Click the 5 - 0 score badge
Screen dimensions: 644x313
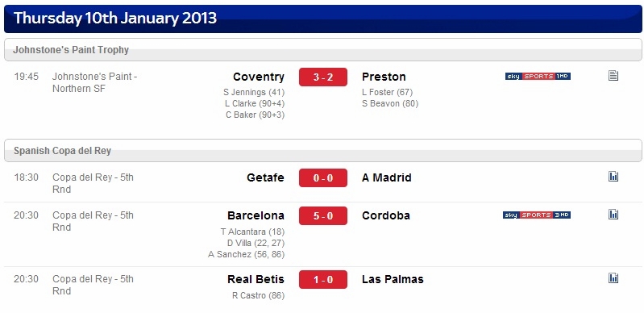point(323,215)
